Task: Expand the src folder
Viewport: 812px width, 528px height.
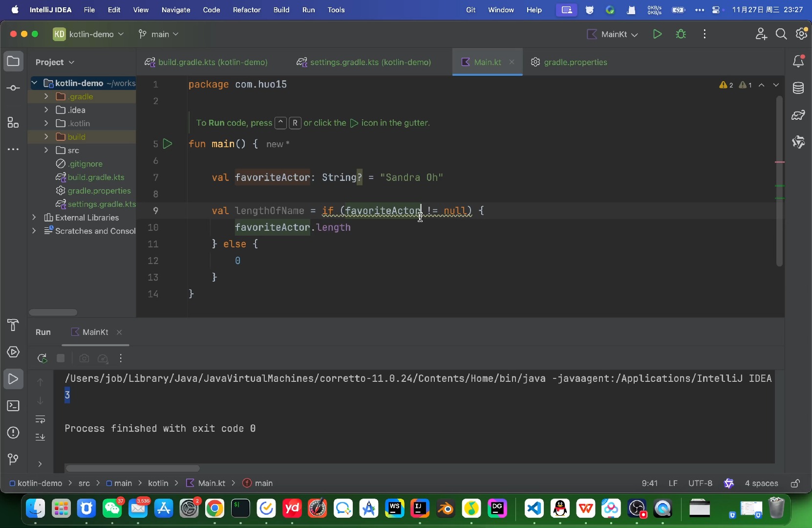Action: point(46,150)
